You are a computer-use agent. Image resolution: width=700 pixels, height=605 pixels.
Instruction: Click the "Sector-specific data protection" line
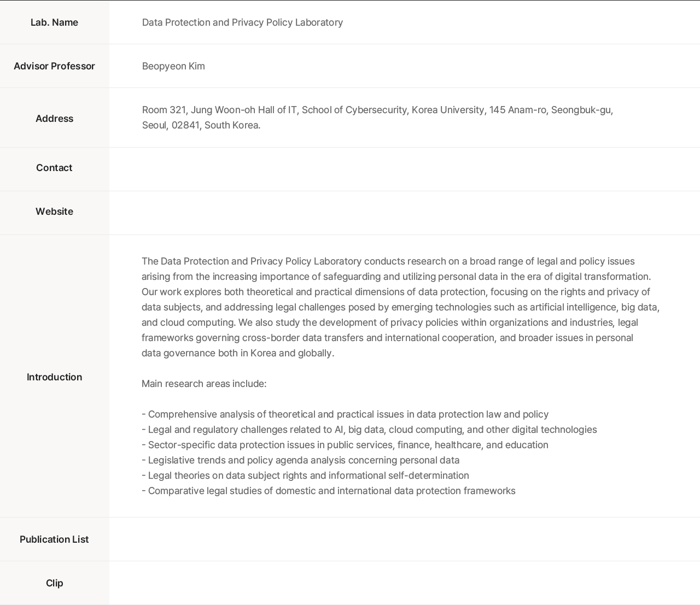(x=345, y=445)
